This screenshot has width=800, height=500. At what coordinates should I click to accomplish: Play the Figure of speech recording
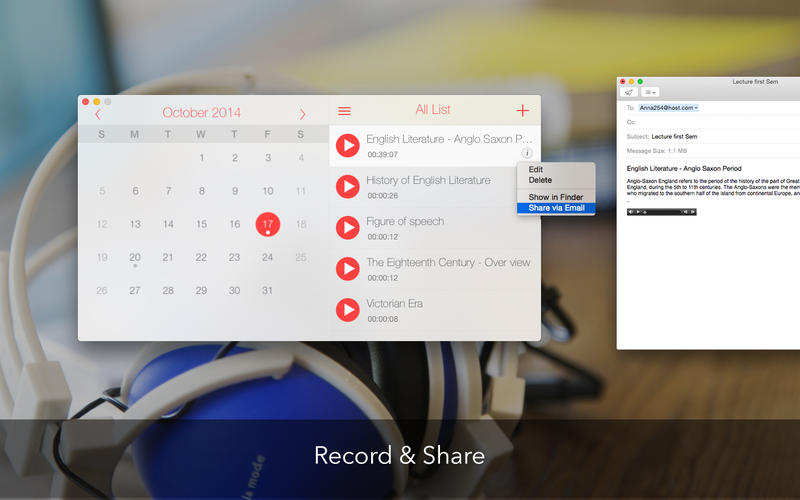tap(348, 228)
